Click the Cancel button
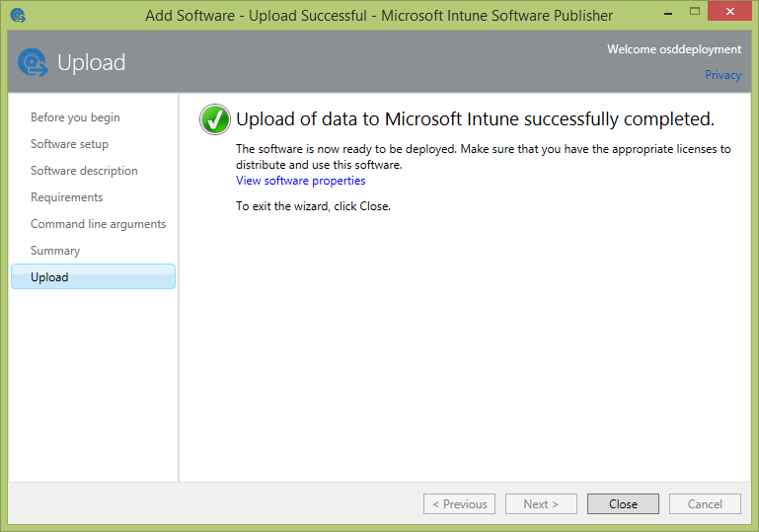The height and width of the screenshot is (532, 759). click(705, 504)
